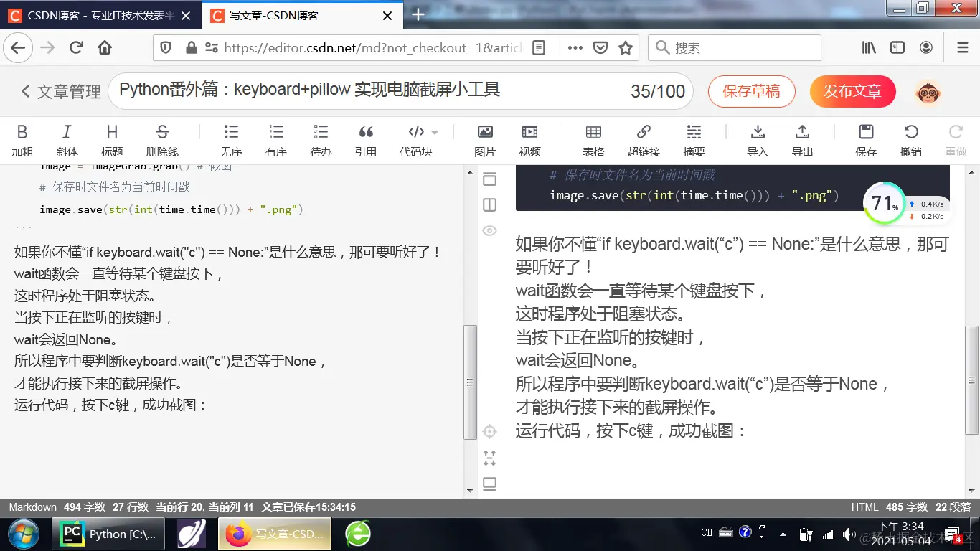Close the 写文章-CSDN博客 tab
This screenshot has width=980, height=551.
(388, 15)
